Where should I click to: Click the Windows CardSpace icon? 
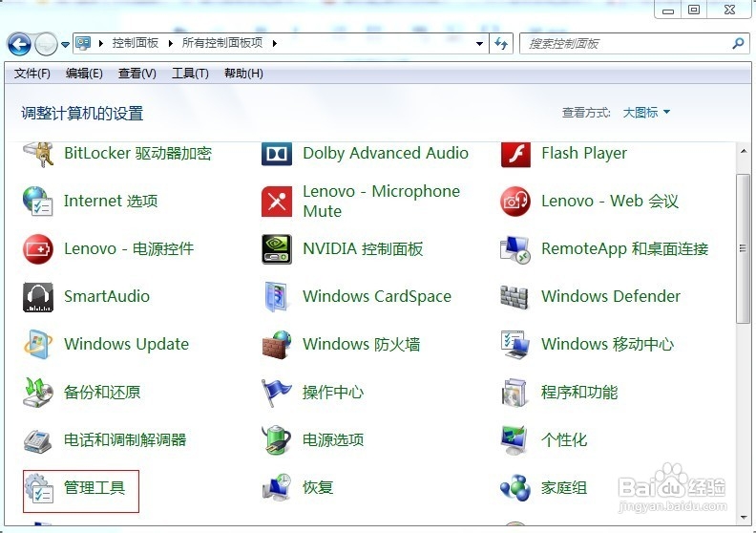(277, 297)
